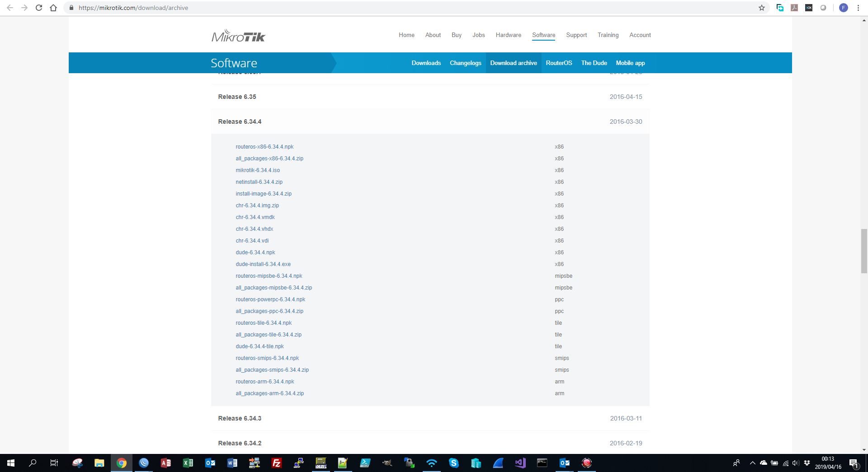Open Command Prompt from the taskbar

point(542,463)
